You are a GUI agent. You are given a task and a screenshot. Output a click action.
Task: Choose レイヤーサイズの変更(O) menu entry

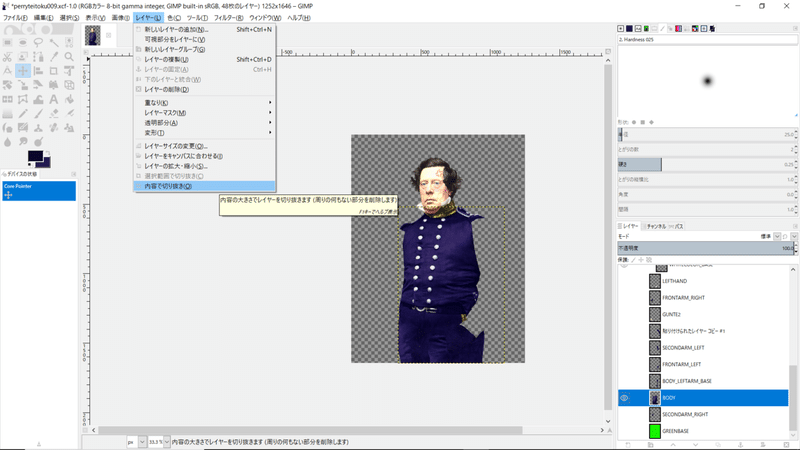pos(204,146)
